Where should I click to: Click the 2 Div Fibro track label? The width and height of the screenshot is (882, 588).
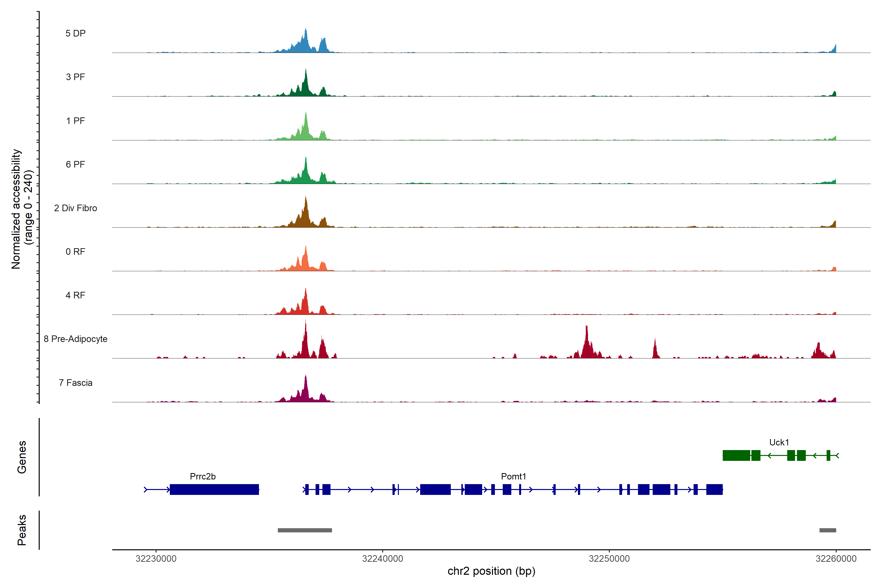(x=75, y=208)
